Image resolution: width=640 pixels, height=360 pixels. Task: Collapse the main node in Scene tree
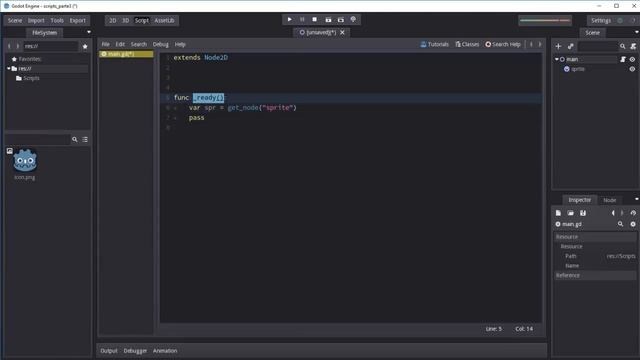point(556,59)
